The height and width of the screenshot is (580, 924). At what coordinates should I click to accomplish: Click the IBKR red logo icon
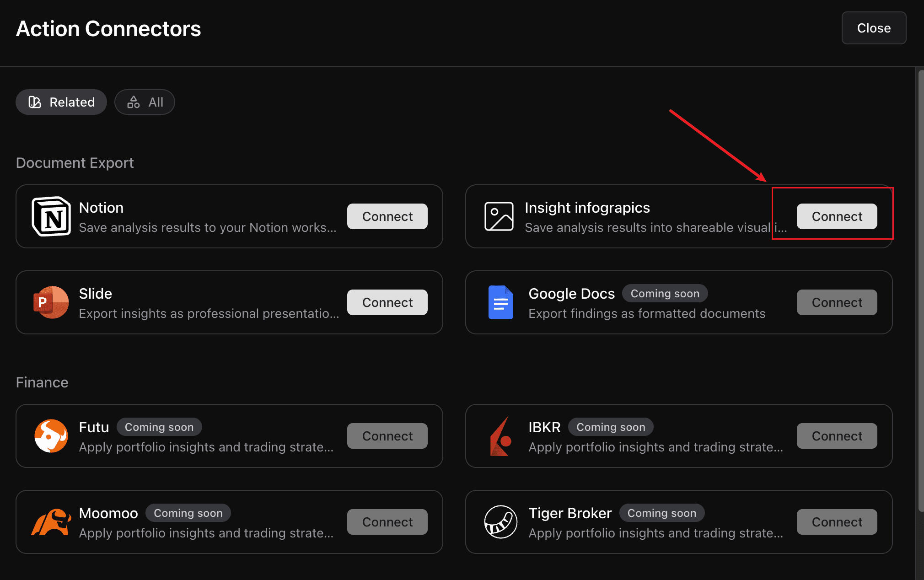pyautogui.click(x=500, y=436)
